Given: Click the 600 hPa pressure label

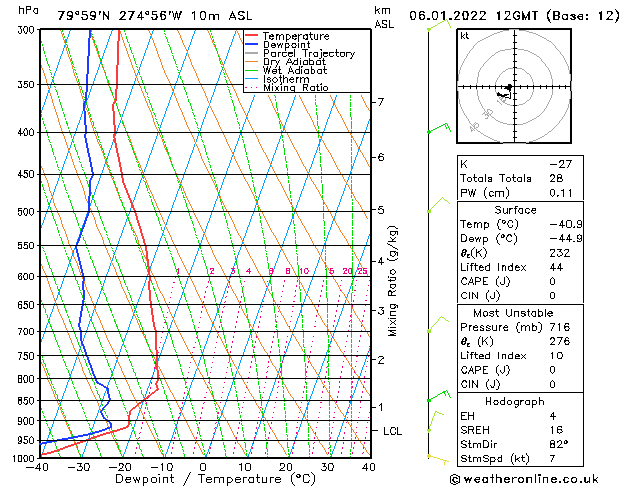Looking at the screenshot, I should point(28,277).
